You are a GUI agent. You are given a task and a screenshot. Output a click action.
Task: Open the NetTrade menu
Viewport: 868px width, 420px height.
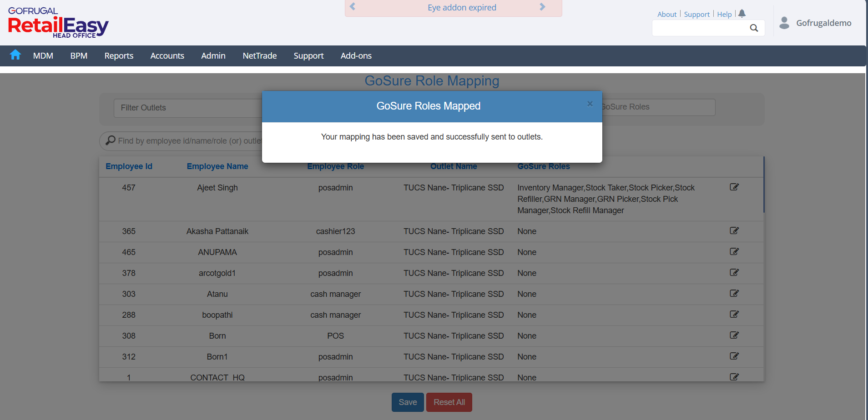[260, 55]
